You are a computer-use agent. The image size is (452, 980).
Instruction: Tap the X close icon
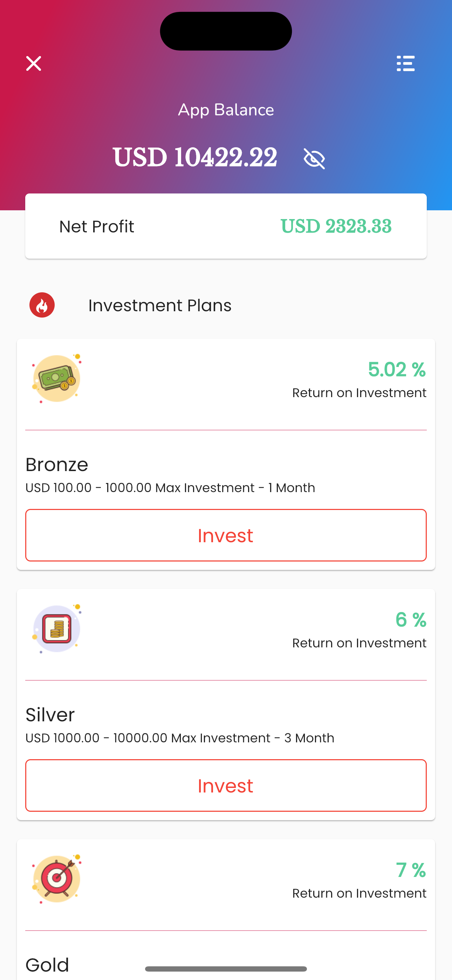[x=34, y=63]
